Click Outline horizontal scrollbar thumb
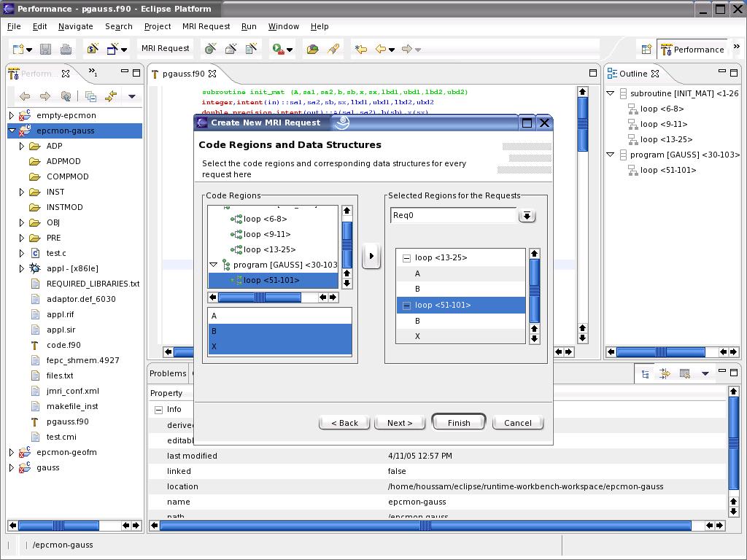 pyautogui.click(x=660, y=352)
